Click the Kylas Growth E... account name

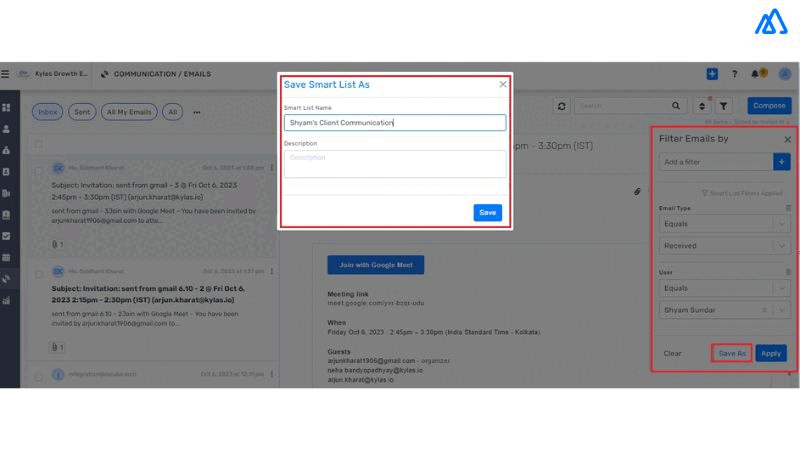click(61, 74)
